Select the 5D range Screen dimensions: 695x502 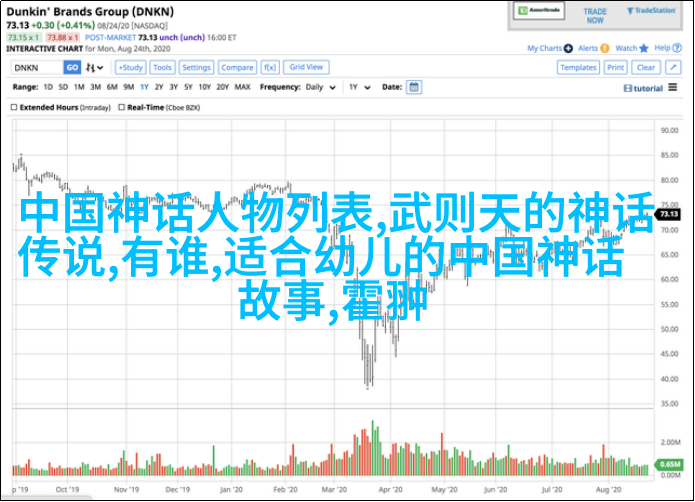63,87
